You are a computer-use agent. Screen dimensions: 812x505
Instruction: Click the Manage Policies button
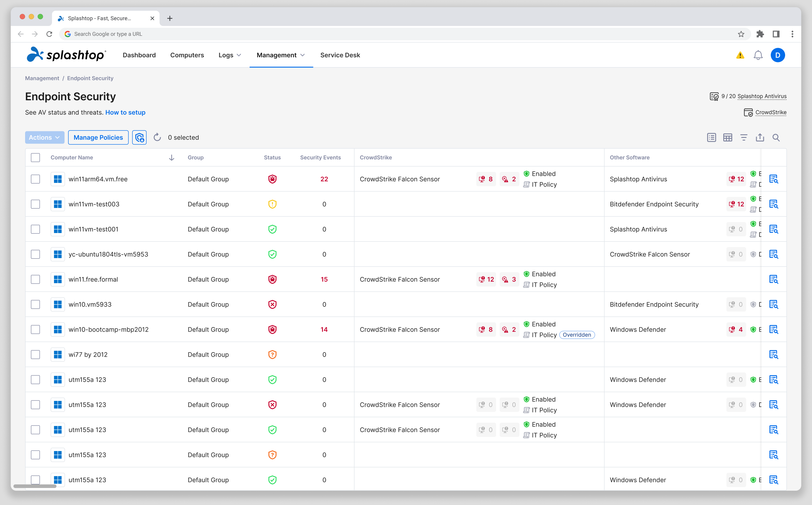pyautogui.click(x=98, y=138)
